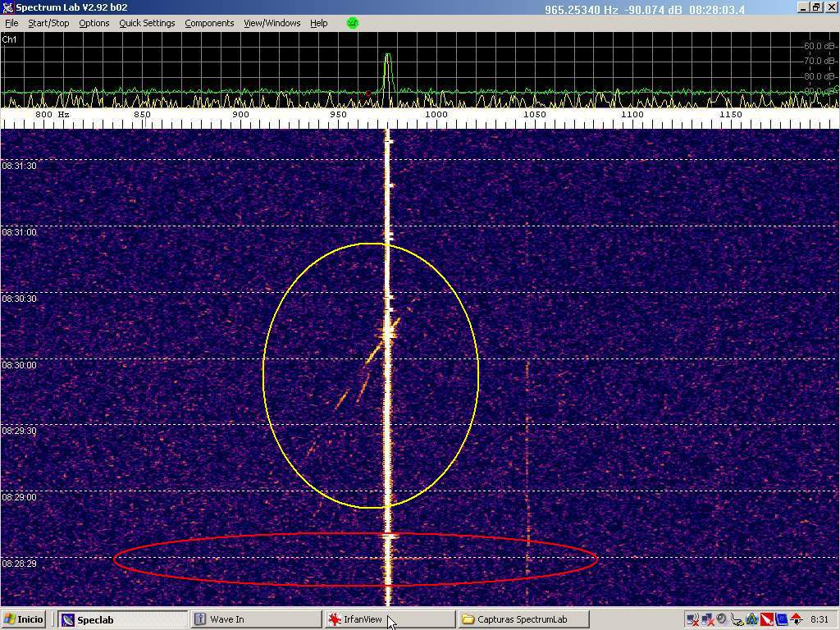
Task: Click the wireless network disconnected tray icon
Action: [x=693, y=619]
